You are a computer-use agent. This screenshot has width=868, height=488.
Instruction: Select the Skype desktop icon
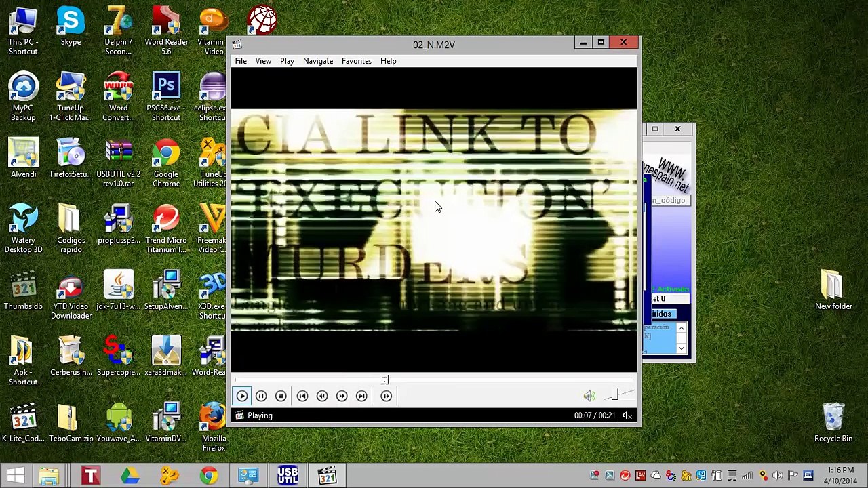[x=71, y=27]
